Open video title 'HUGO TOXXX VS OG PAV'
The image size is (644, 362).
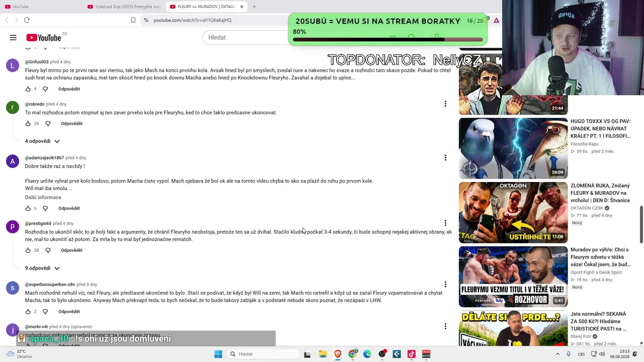click(x=600, y=129)
